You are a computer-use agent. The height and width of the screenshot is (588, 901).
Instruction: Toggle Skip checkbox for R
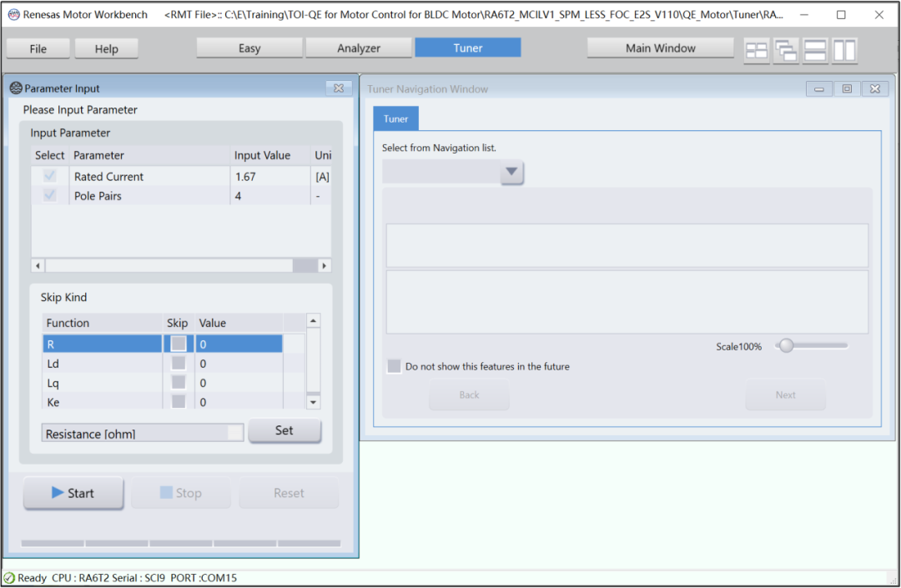point(179,344)
